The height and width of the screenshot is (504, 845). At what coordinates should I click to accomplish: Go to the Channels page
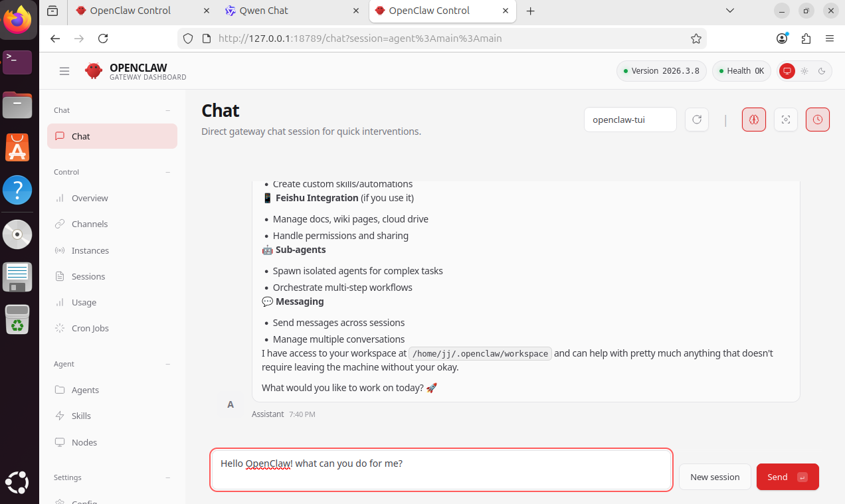point(89,224)
